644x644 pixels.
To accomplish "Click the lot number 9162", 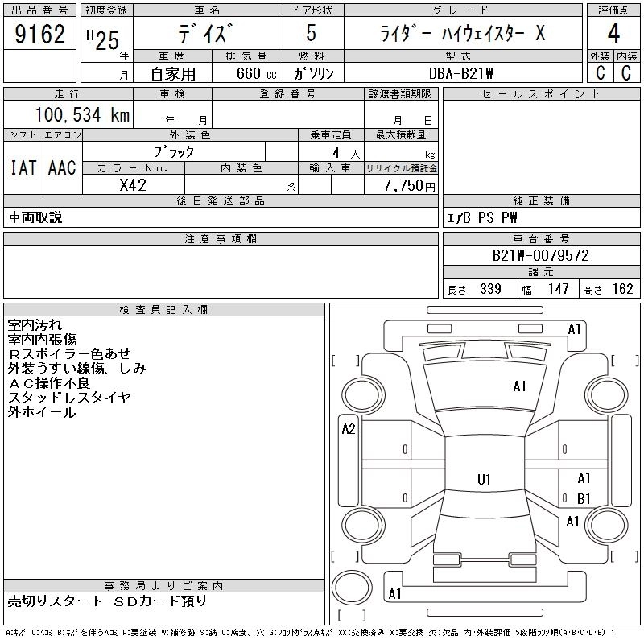I will pyautogui.click(x=39, y=34).
